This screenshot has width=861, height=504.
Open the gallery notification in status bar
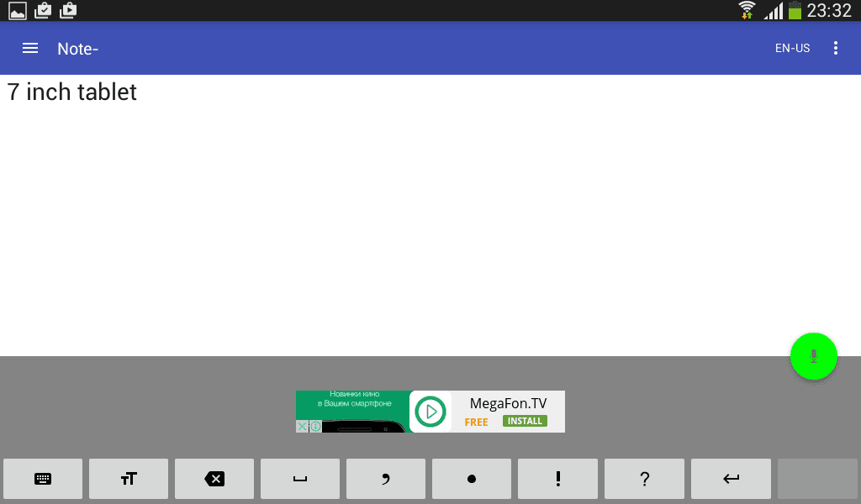click(18, 10)
